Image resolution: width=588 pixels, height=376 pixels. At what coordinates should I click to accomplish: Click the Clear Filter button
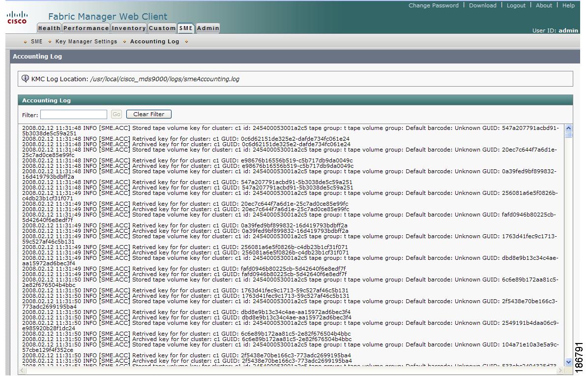click(149, 114)
